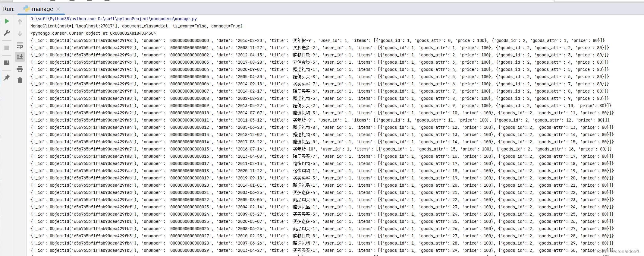Click date '2018-12-02' value
This screenshot has height=256, width=644.
coord(250,134)
